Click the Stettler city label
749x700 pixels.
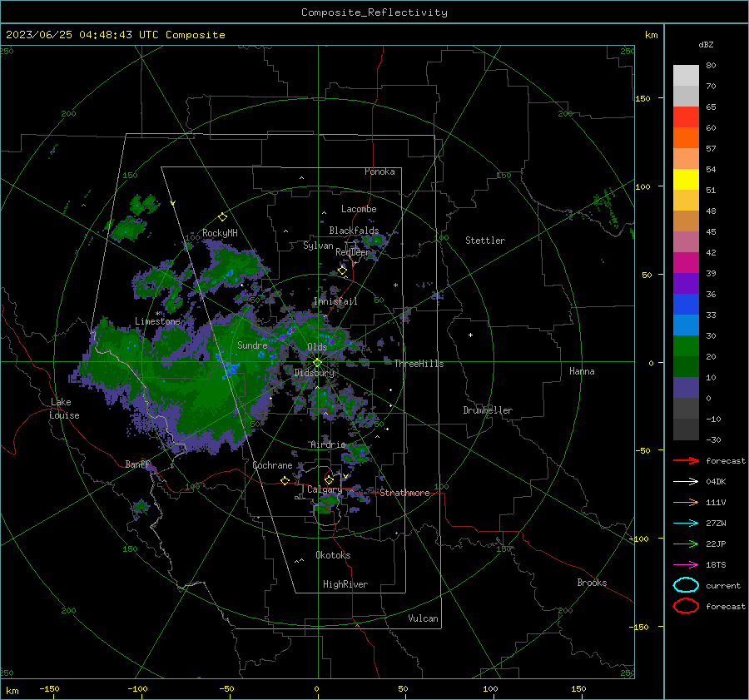click(485, 241)
